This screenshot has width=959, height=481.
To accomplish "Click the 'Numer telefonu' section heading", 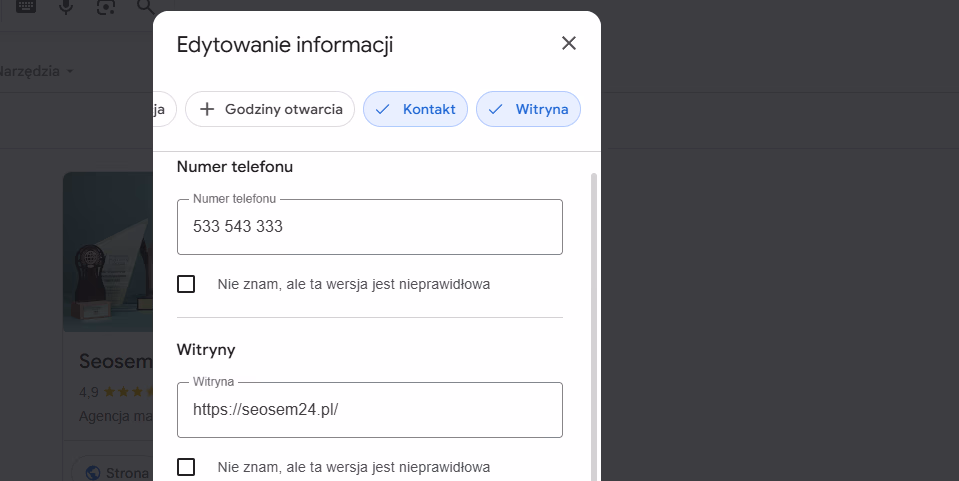I will tap(235, 166).
